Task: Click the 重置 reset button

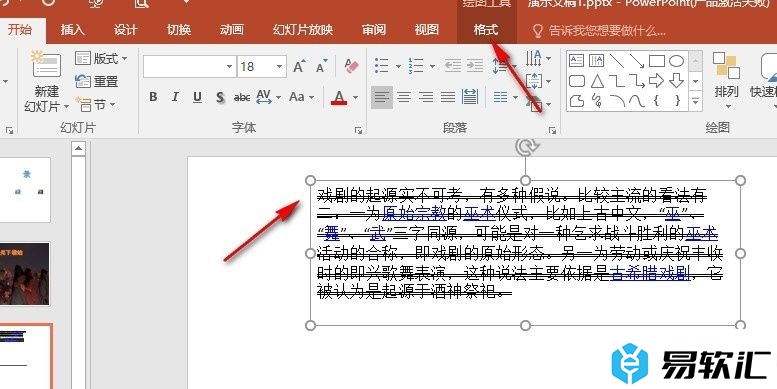Action: tap(96, 81)
